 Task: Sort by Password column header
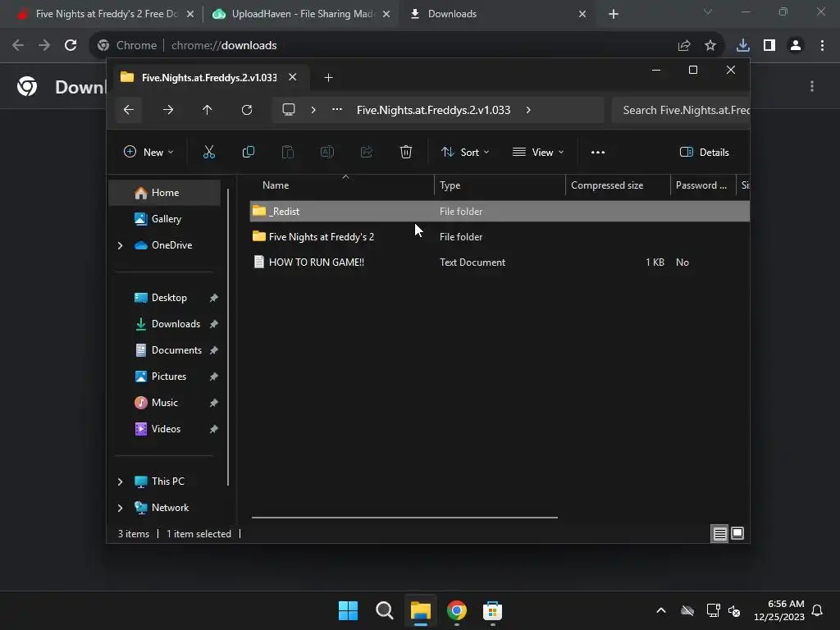[x=703, y=185]
